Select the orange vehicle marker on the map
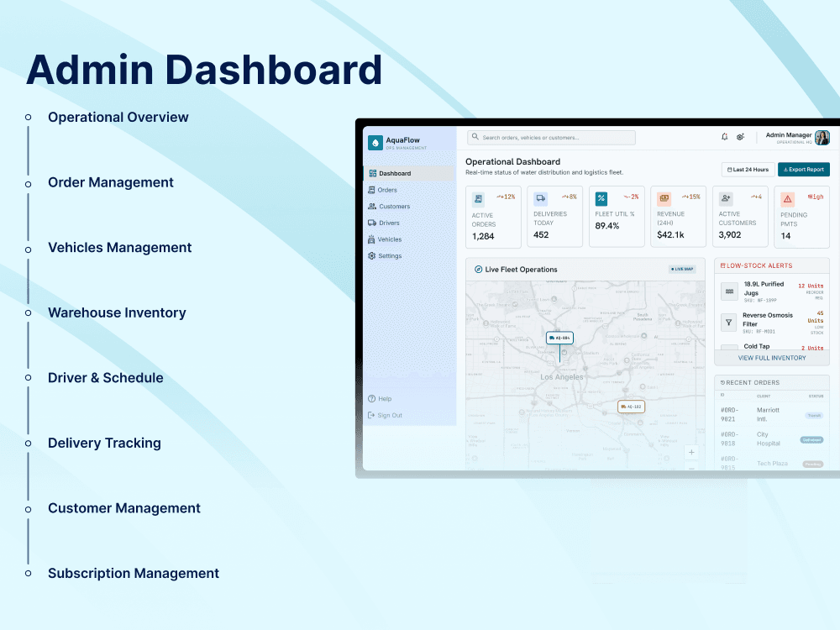 click(631, 407)
